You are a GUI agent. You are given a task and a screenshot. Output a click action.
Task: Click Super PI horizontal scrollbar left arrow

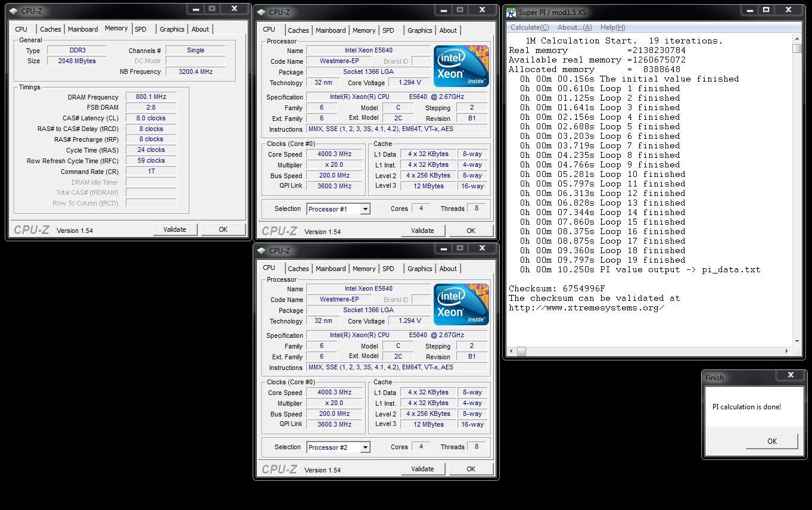(x=512, y=352)
